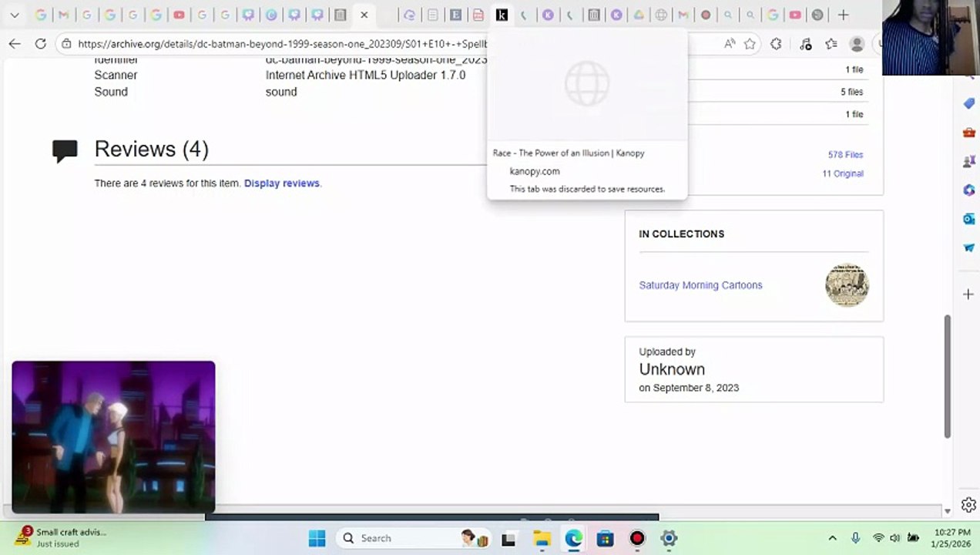Click the scrollbar down arrow
This screenshot has width=980, height=555.
tap(948, 511)
